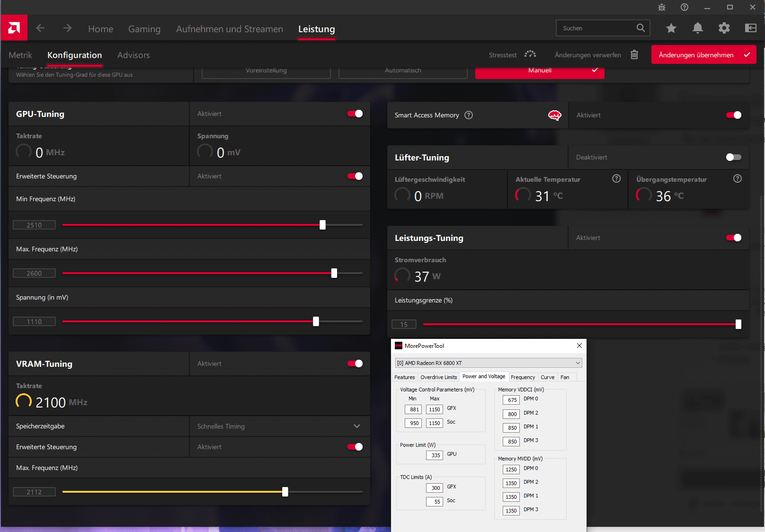765x532 pixels.
Task: Toggle Leistungs-Tuning switch
Action: coord(734,238)
